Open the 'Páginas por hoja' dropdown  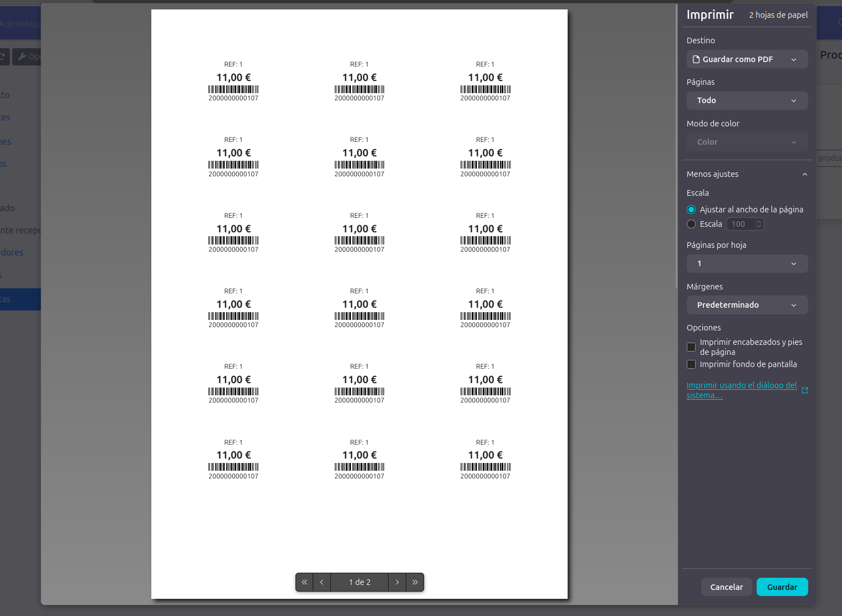[x=747, y=263]
